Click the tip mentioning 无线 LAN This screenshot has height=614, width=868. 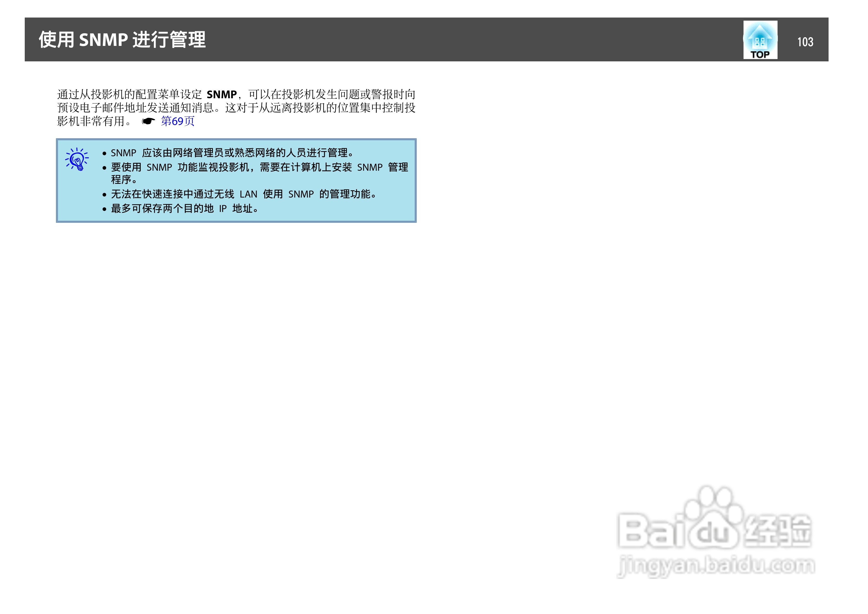coord(244,194)
